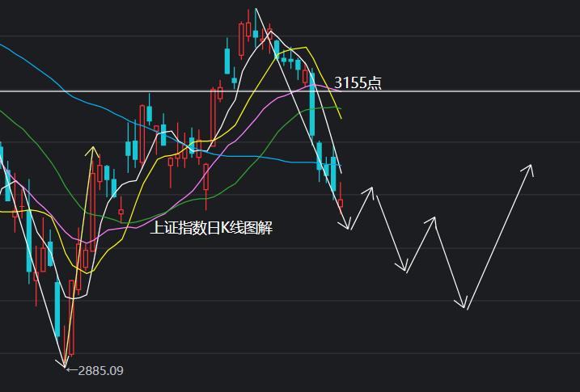Image resolution: width=580 pixels, height=392 pixels.
Task: Click the lowest forecast arrowhead pointing down
Action: click(465, 306)
